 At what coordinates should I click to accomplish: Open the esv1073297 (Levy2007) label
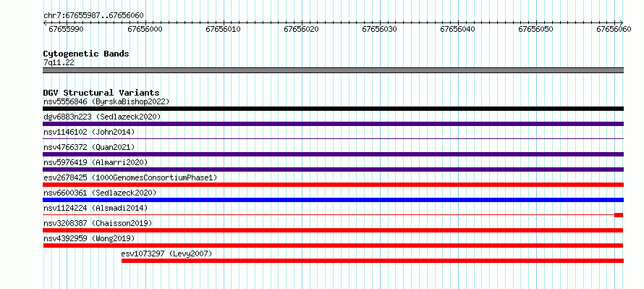click(x=167, y=254)
